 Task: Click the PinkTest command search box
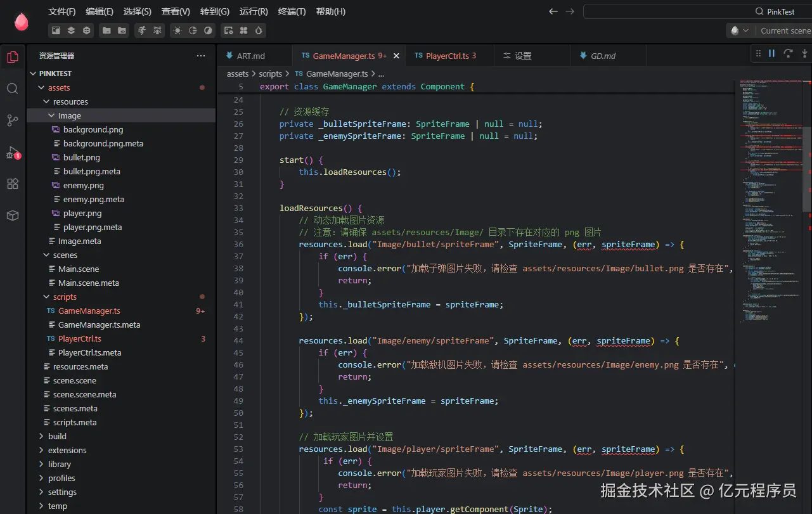pyautogui.click(x=697, y=11)
